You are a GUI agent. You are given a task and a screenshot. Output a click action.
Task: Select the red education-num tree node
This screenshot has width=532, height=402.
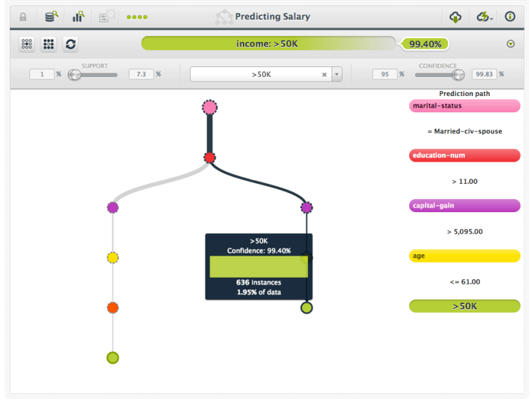[210, 158]
